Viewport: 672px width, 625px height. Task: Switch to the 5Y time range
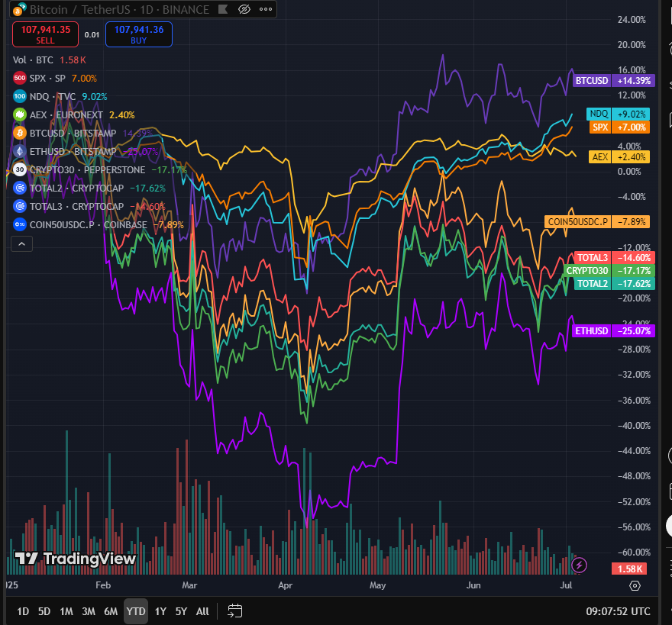click(x=181, y=611)
